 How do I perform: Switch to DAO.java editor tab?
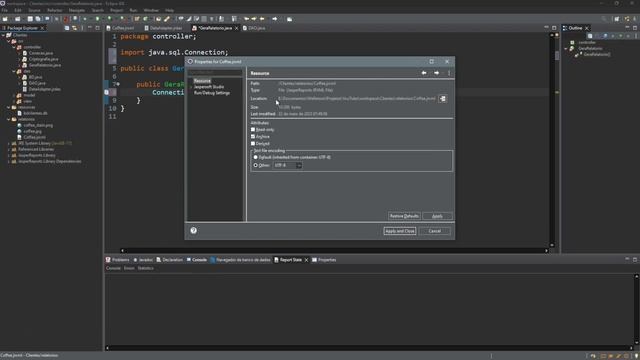pyautogui.click(x=254, y=28)
